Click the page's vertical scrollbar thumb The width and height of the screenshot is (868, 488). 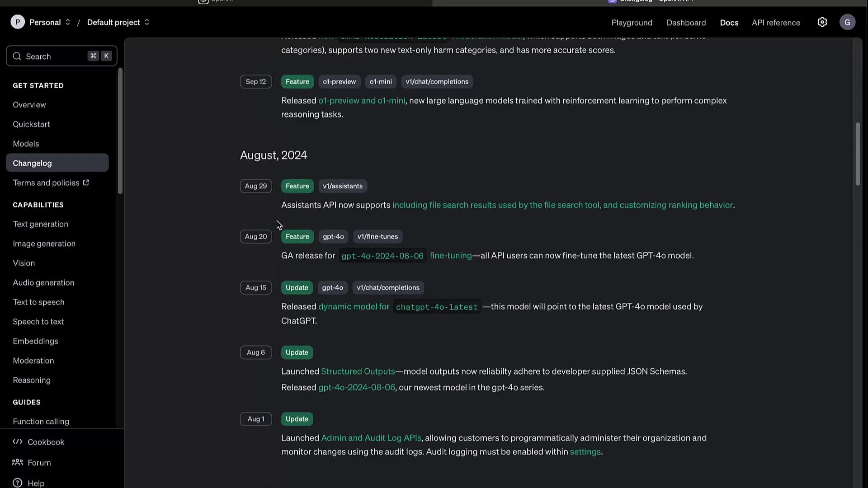point(858,154)
